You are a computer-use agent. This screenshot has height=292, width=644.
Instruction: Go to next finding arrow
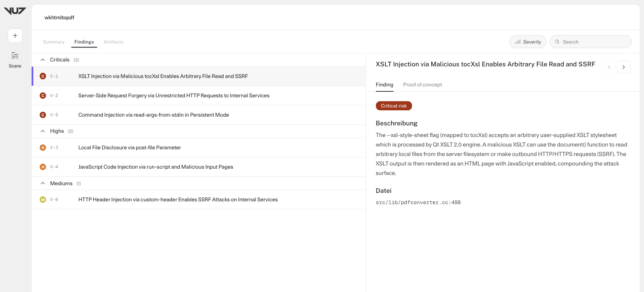[x=624, y=67]
